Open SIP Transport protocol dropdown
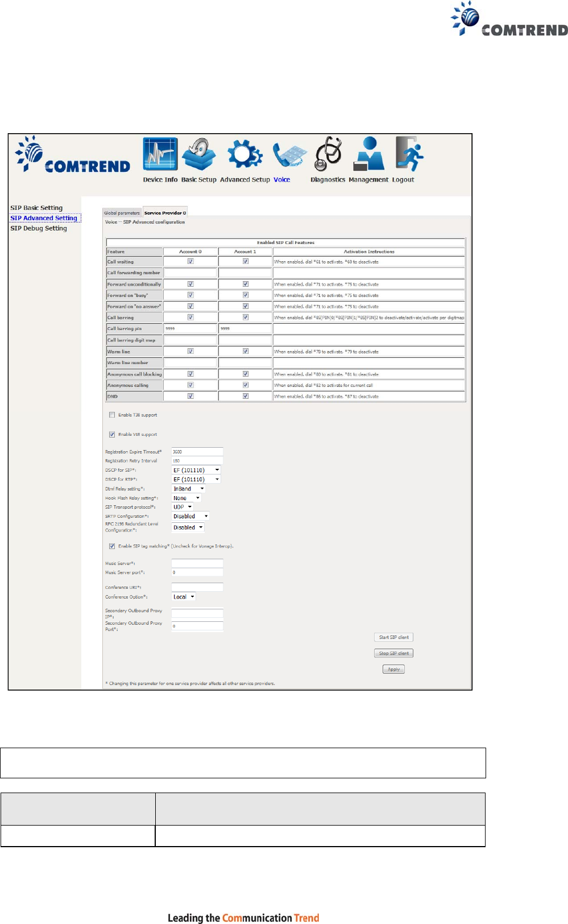568x924 pixels. coord(183,507)
